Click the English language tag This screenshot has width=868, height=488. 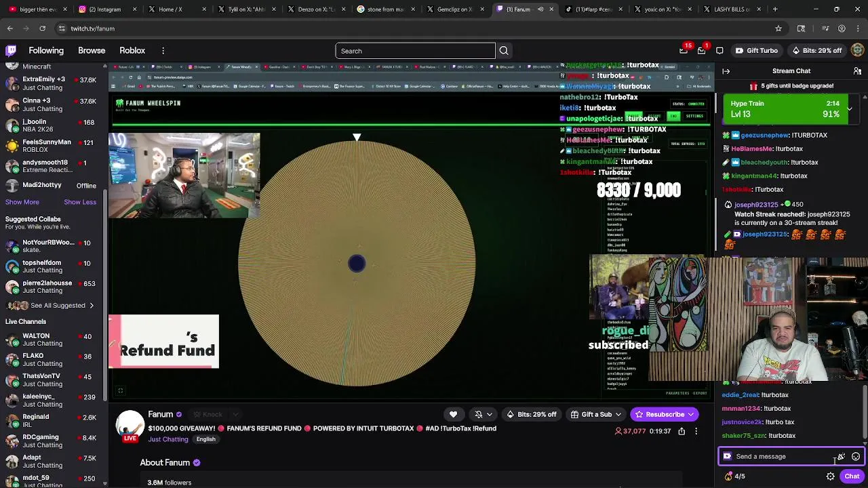[x=205, y=439]
